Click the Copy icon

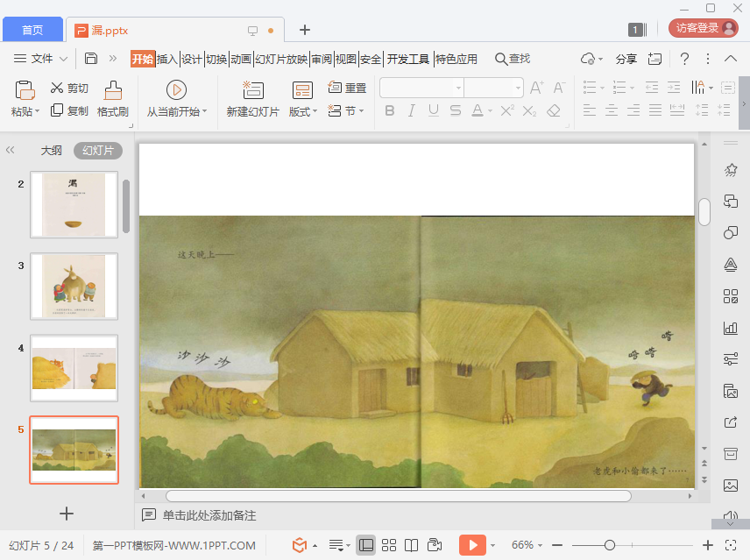pos(56,110)
